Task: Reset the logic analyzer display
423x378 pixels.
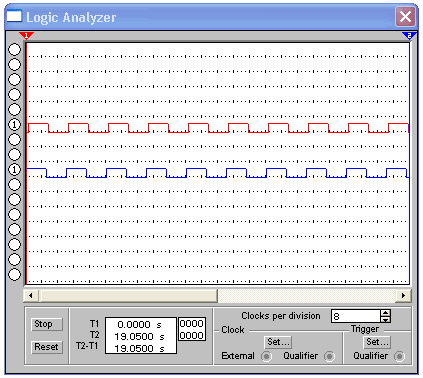Action: (x=47, y=347)
